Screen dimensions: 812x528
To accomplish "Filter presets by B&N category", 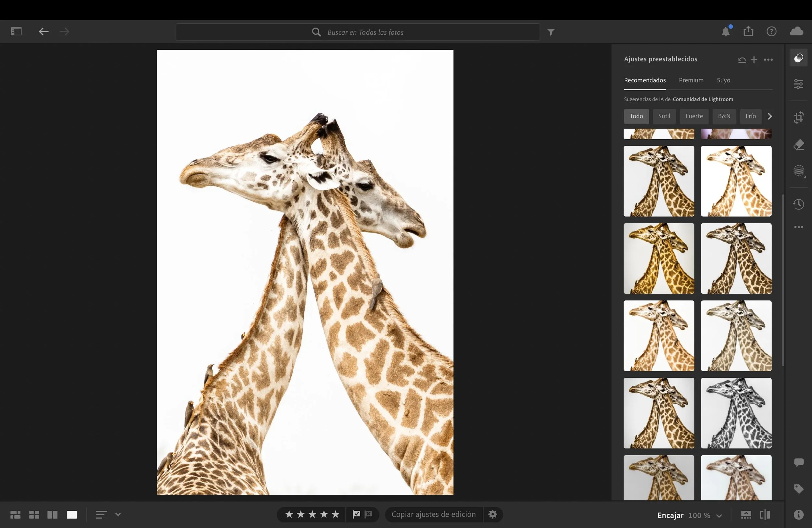I will 724,116.
